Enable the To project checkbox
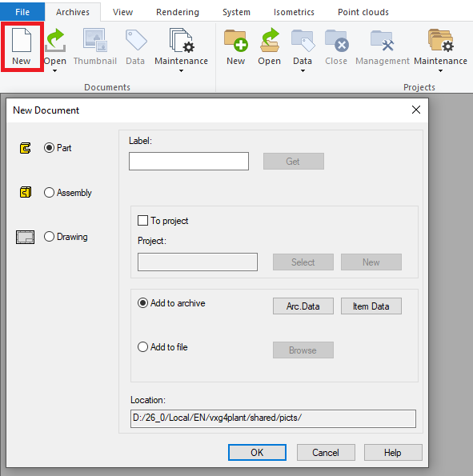473x476 pixels. coord(142,220)
